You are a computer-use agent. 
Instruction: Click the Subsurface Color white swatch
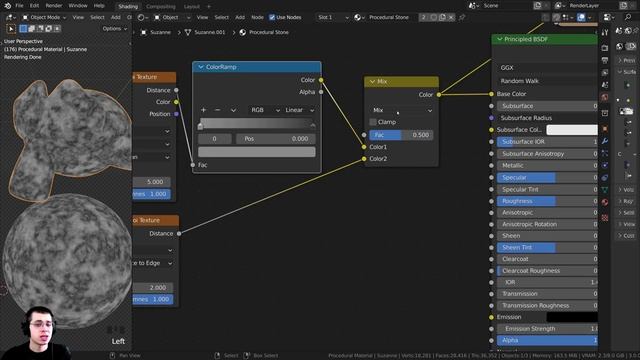click(572, 130)
